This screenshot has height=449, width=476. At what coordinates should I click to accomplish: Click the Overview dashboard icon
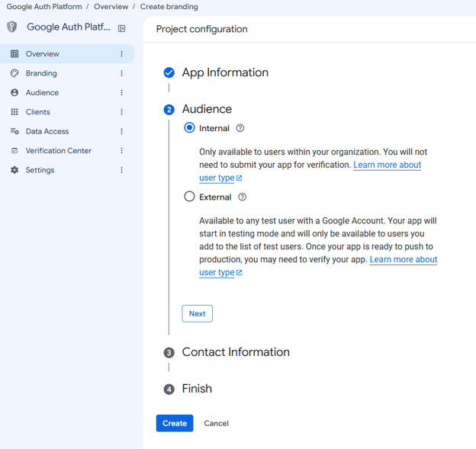pyautogui.click(x=14, y=53)
